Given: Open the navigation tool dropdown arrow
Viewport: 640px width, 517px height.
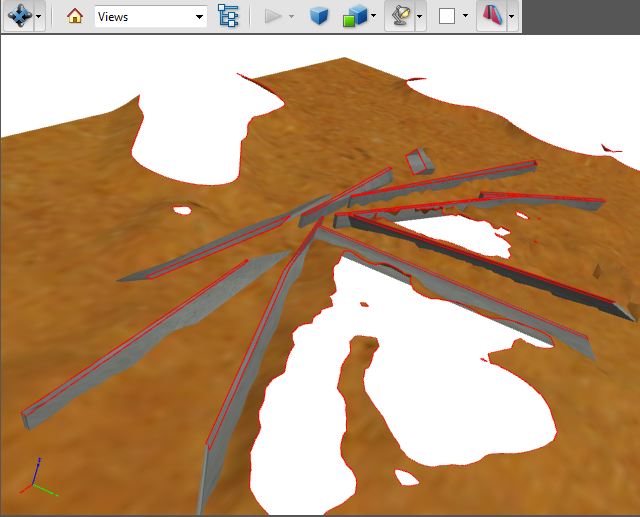Looking at the screenshot, I should [x=39, y=16].
